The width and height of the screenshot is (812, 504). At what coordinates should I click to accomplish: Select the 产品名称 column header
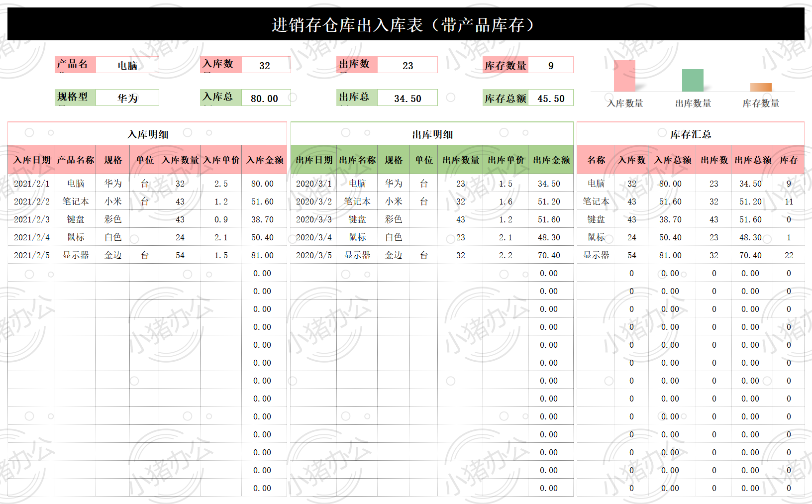click(x=75, y=160)
